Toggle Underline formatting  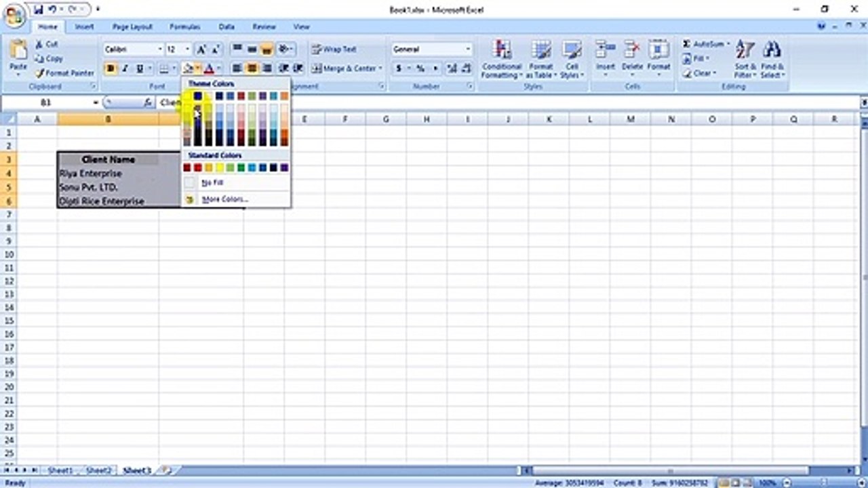(x=139, y=68)
